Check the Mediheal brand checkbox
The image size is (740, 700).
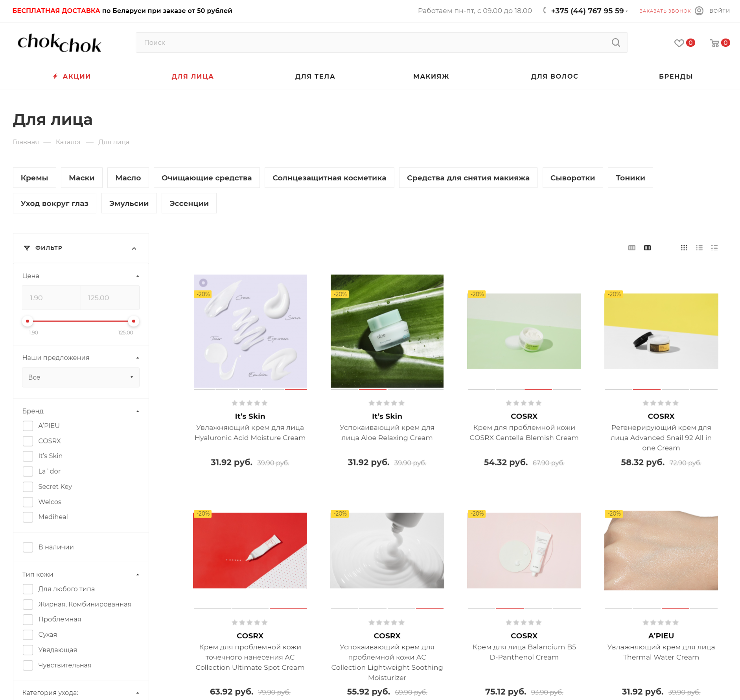(28, 517)
